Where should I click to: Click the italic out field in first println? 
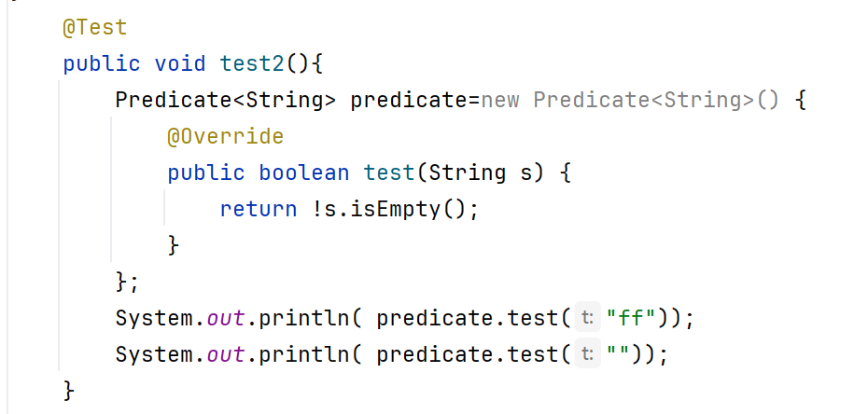(x=226, y=318)
